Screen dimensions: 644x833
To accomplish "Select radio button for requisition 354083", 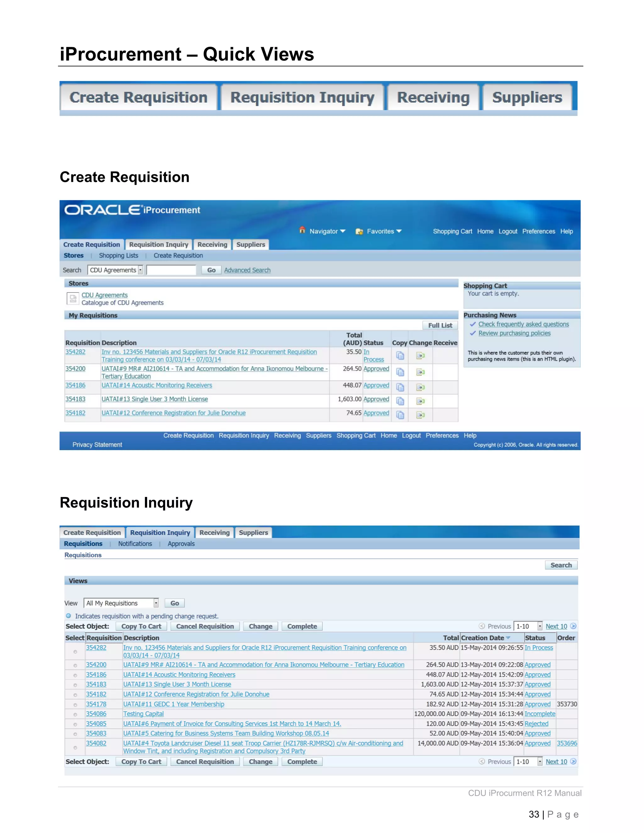I will tap(75, 734).
